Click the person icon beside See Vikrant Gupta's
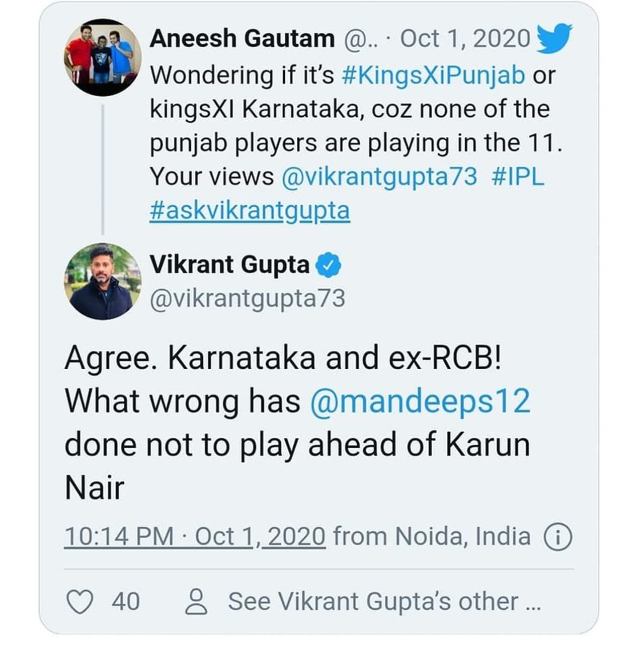The image size is (644, 649). (x=196, y=602)
